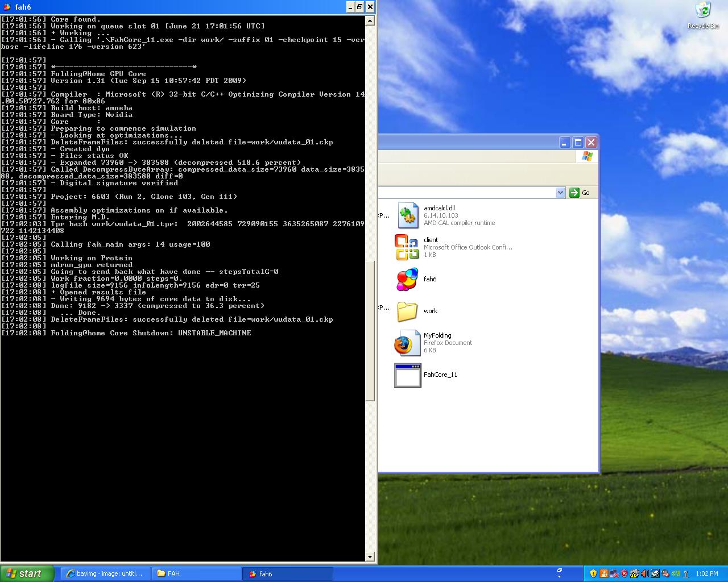Open the address bar dropdown in Explorer
Viewport: 728px width, 582px height.
coord(560,193)
